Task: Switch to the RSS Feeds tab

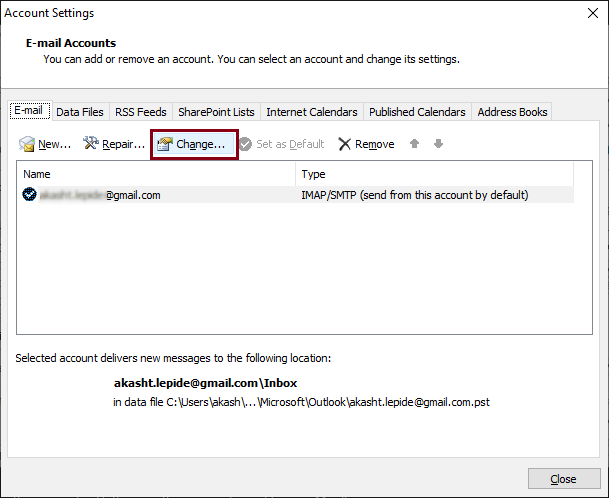Action: (x=141, y=112)
